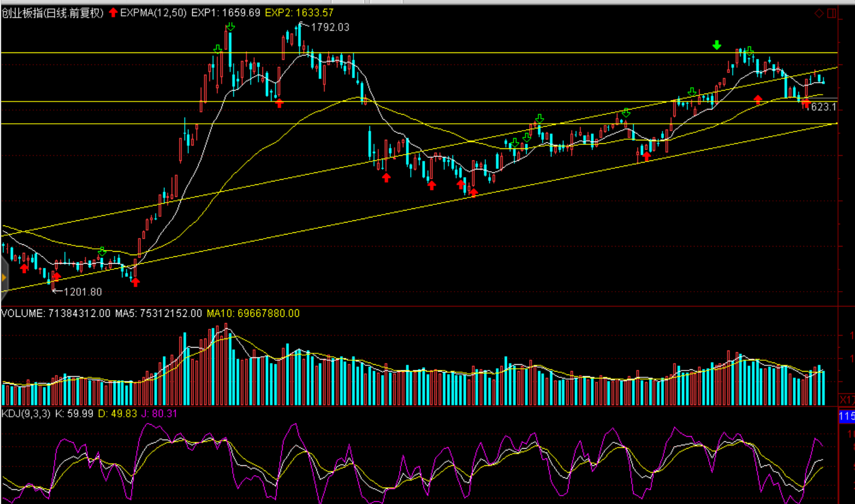Click the 1792.03 high price label
The height and width of the screenshot is (504, 855).
click(x=329, y=27)
